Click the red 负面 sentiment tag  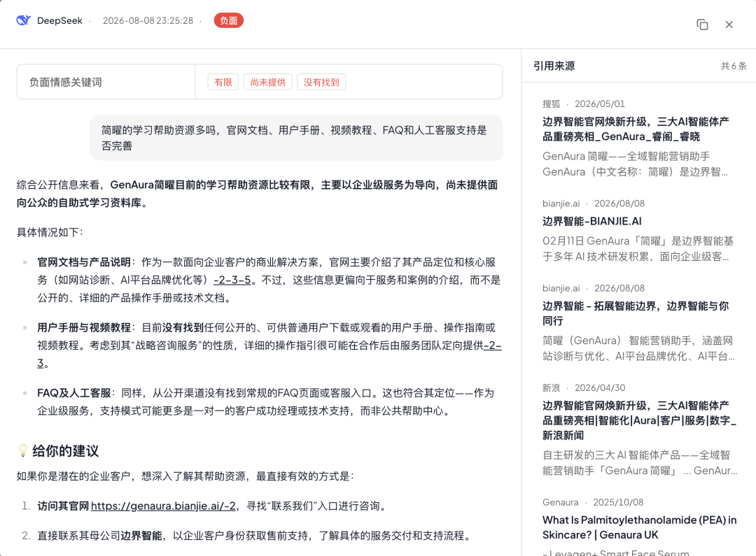click(228, 21)
